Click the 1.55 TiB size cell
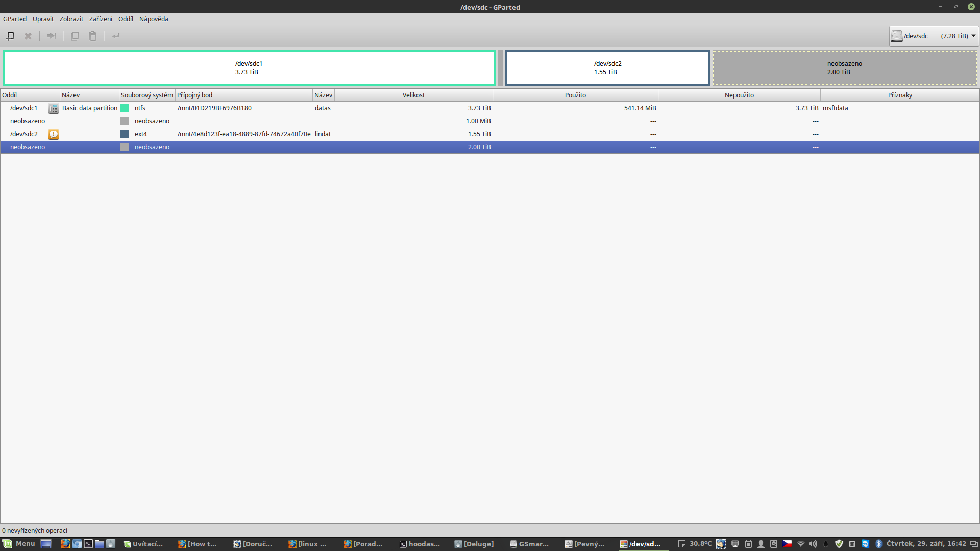Screen dimensions: 980x551 [x=479, y=134]
